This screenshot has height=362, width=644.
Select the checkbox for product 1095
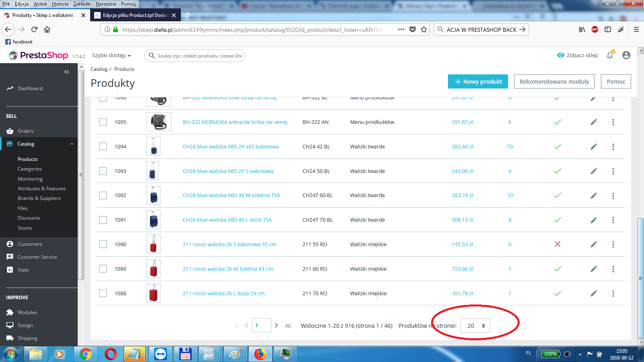[x=103, y=122]
